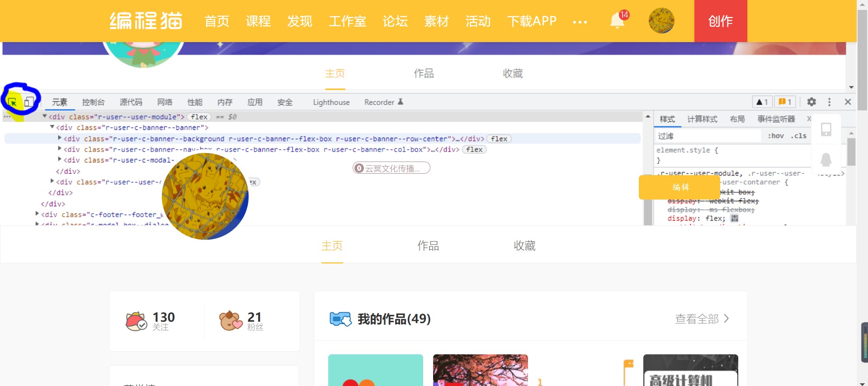Open the teal project thumbnail
This screenshot has width=868, height=386.
click(376, 370)
